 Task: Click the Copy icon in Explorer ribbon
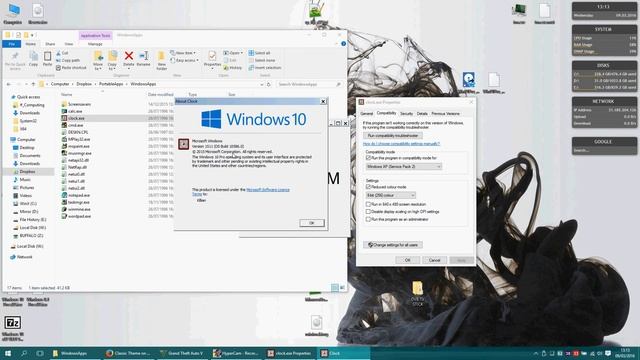click(x=33, y=58)
